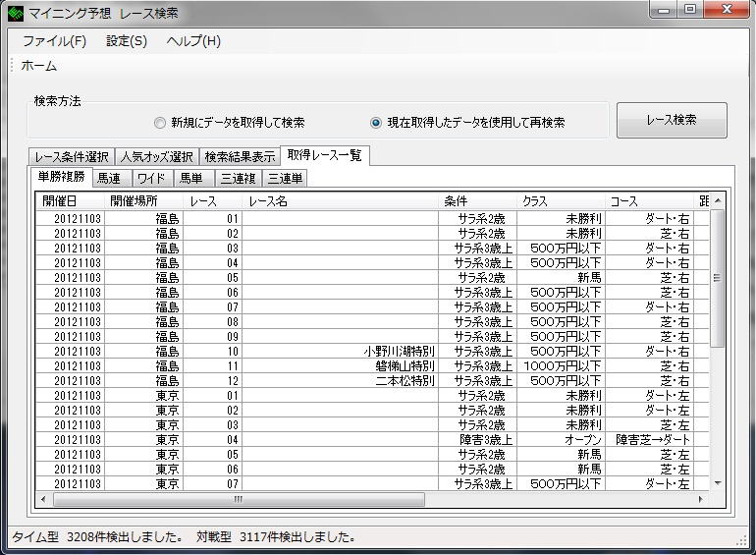Click the 障害3歳上 condition cell
Screen dimensions: 756x555
click(x=477, y=440)
